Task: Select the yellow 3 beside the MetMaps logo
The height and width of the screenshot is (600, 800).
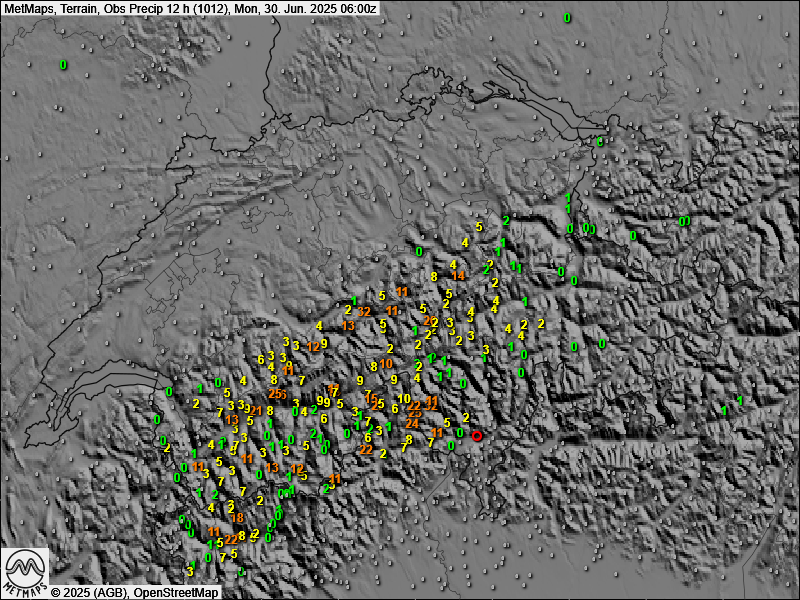Action: [x=190, y=571]
